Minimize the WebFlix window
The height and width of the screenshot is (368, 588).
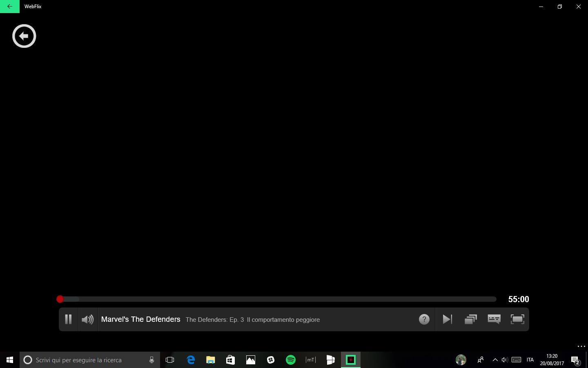click(541, 7)
